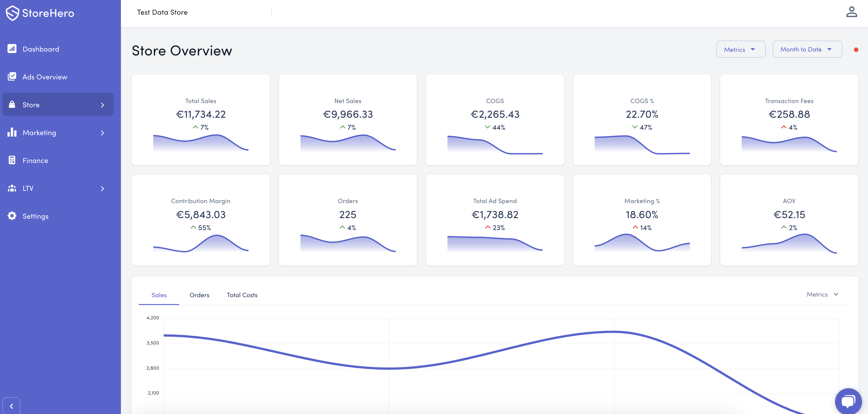This screenshot has height=414, width=868.
Task: Click the StoreHero brand name
Action: pyautogui.click(x=48, y=13)
